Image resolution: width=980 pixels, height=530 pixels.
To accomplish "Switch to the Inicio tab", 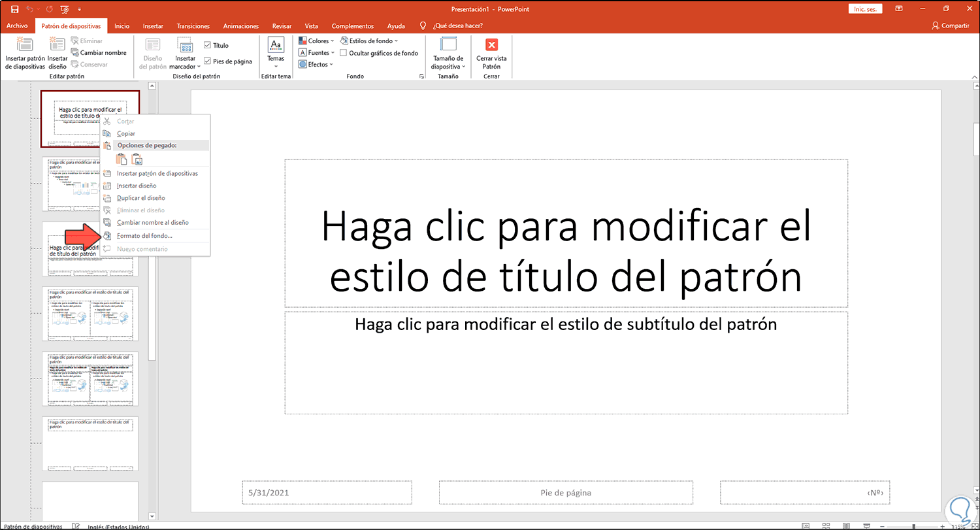I will click(x=122, y=26).
